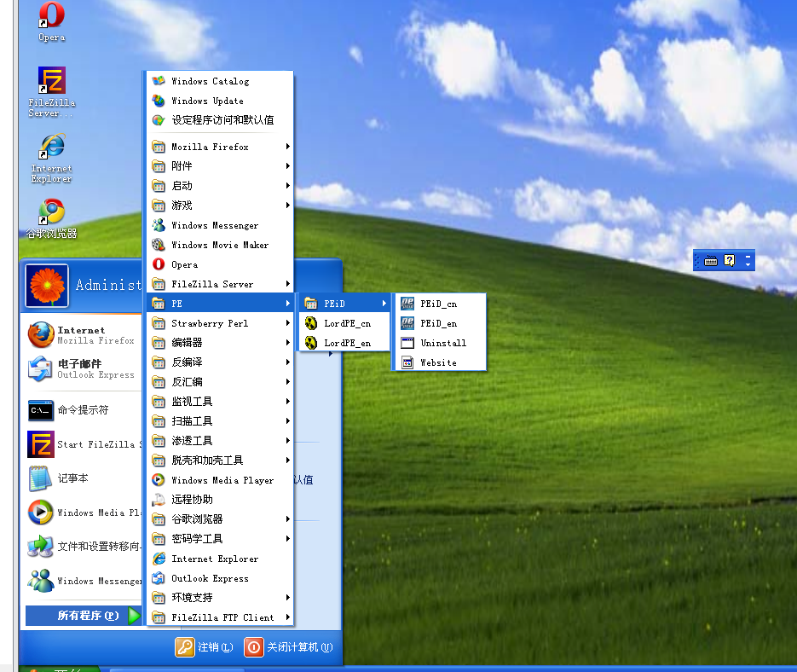The image size is (797, 672).
Task: Open the PEiD Website link
Action: [441, 362]
